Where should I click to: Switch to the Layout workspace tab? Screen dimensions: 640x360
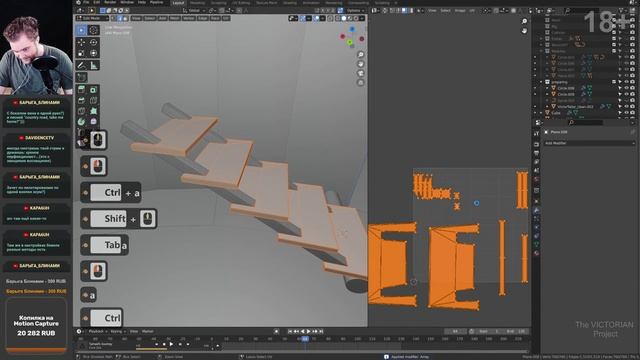[x=178, y=3]
